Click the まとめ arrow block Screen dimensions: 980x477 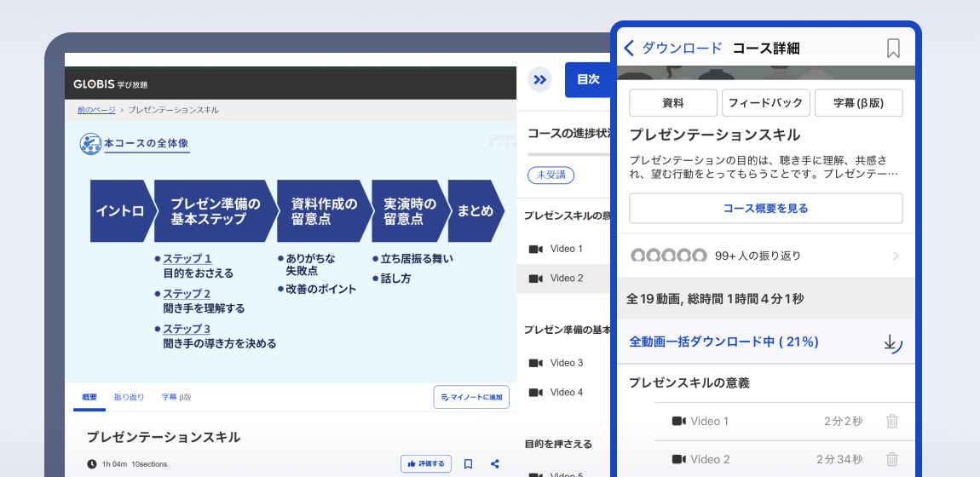coord(475,211)
